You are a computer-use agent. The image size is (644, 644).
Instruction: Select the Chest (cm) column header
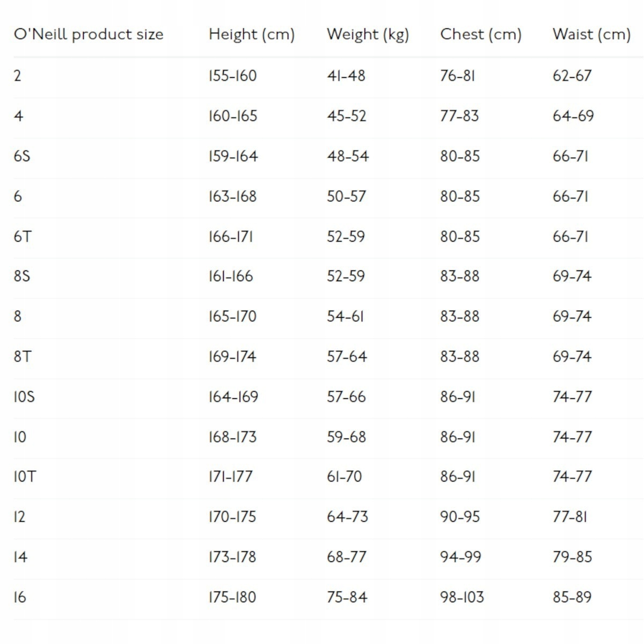click(481, 34)
